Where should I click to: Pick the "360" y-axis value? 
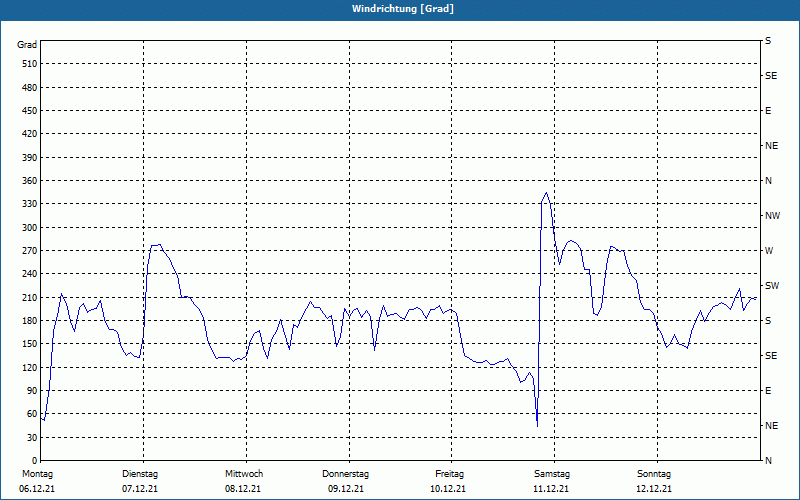[x=30, y=181]
